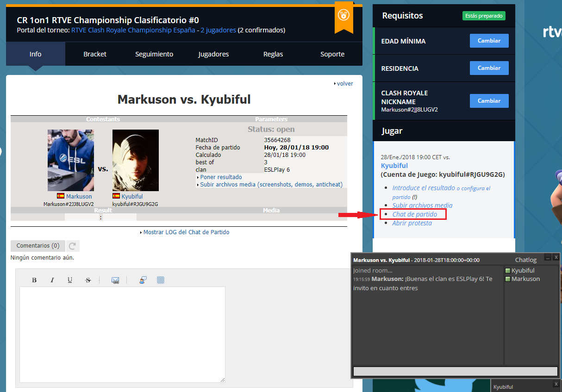Open the Seguimiento tab
562x392 pixels.
coord(154,54)
